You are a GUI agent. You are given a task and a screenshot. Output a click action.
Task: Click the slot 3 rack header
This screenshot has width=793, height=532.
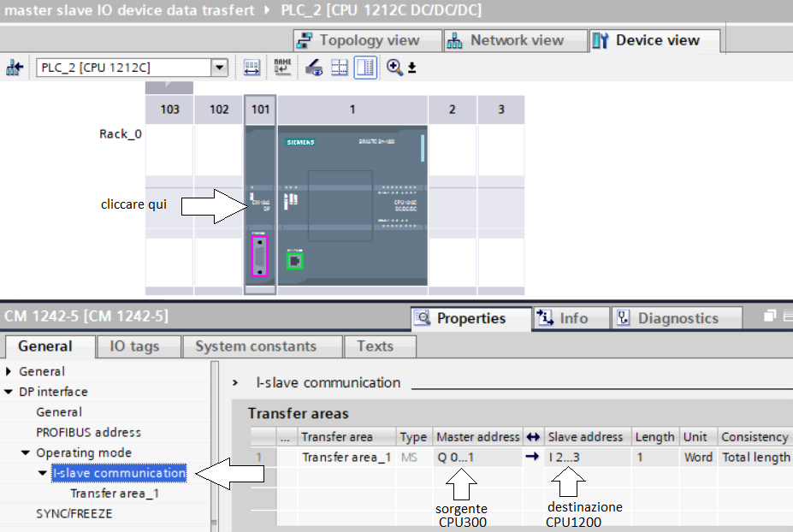pos(501,109)
